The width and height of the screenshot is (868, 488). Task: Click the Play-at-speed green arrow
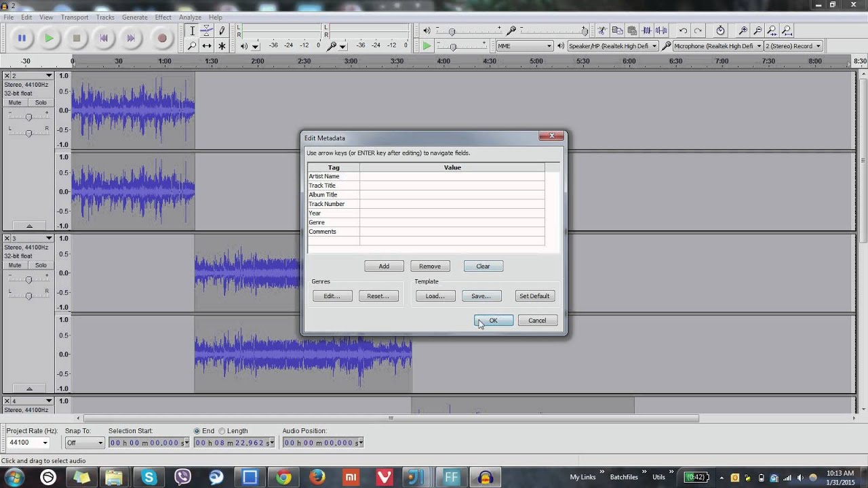pos(427,46)
